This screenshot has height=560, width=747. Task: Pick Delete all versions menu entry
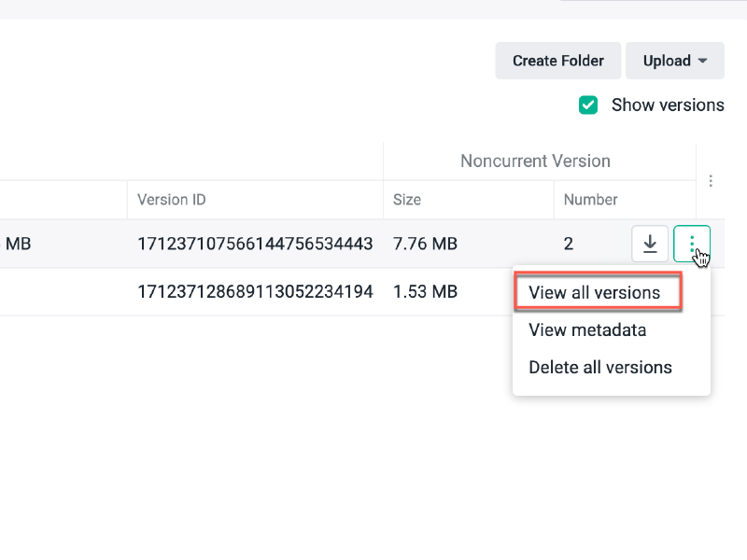599,367
